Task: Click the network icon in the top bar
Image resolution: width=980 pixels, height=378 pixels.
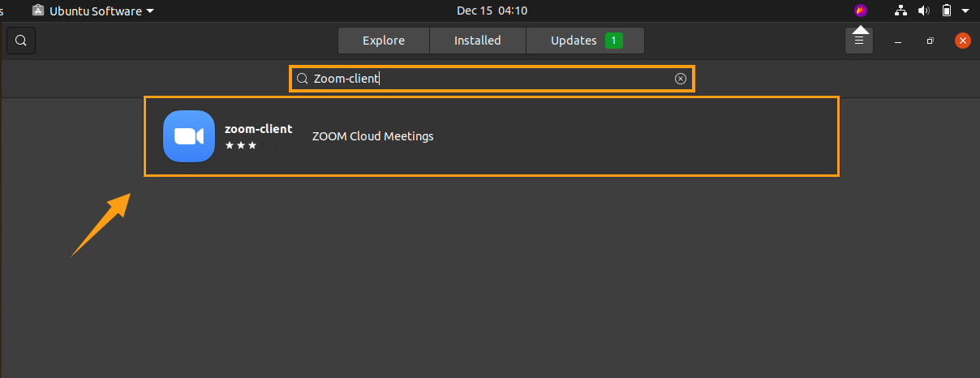Action: tap(900, 11)
